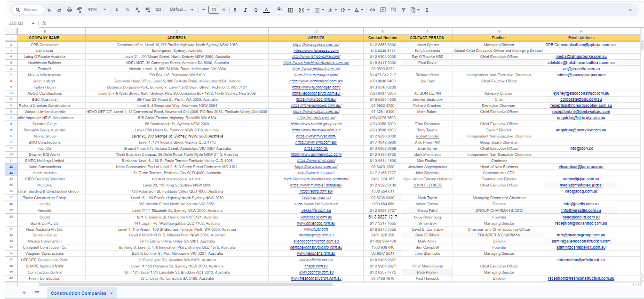Click contact person Jason Spears cell
The width and height of the screenshot is (644, 299).
point(427,45)
